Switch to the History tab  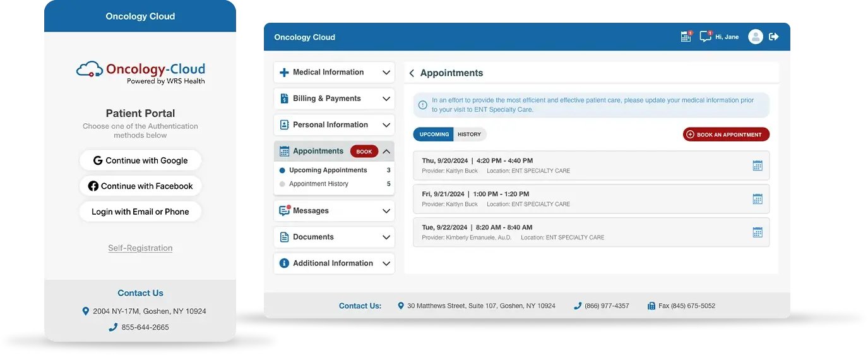point(470,135)
